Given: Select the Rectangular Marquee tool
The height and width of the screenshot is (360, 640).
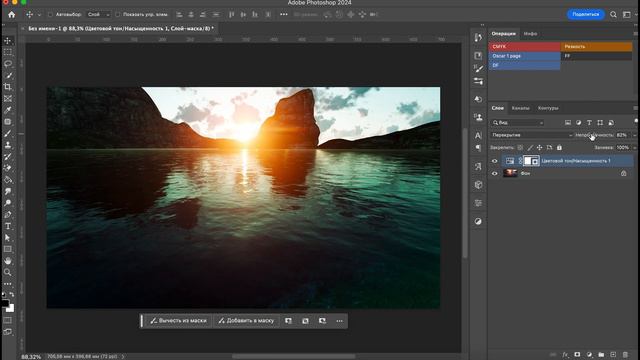Looking at the screenshot, I should (x=8, y=52).
